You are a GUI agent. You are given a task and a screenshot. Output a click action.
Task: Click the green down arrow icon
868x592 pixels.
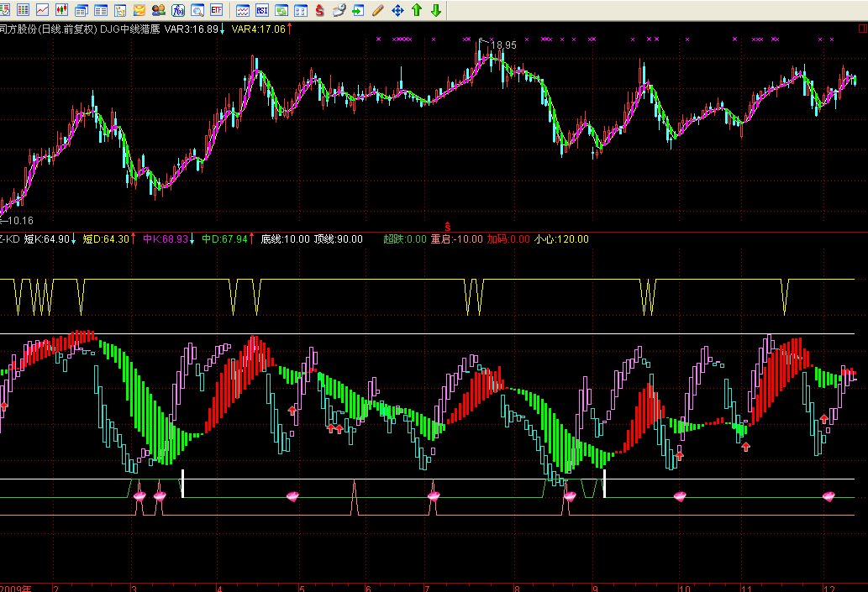[435, 10]
